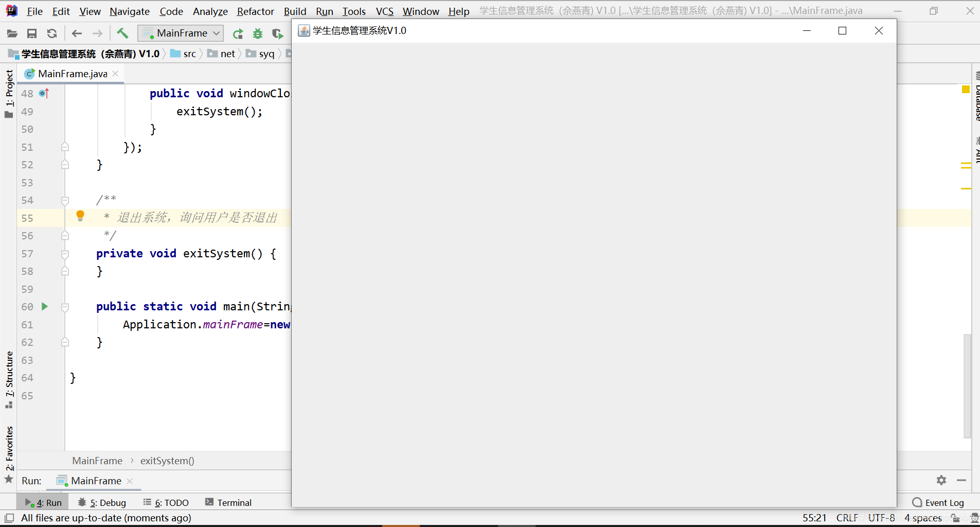Toggle the Project tool window

click(9, 94)
